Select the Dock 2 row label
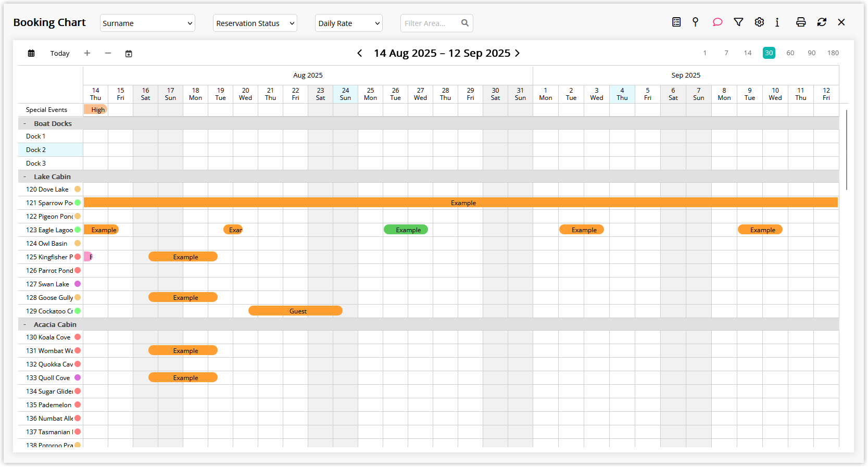Viewport: 868px width, 467px height. click(x=51, y=150)
